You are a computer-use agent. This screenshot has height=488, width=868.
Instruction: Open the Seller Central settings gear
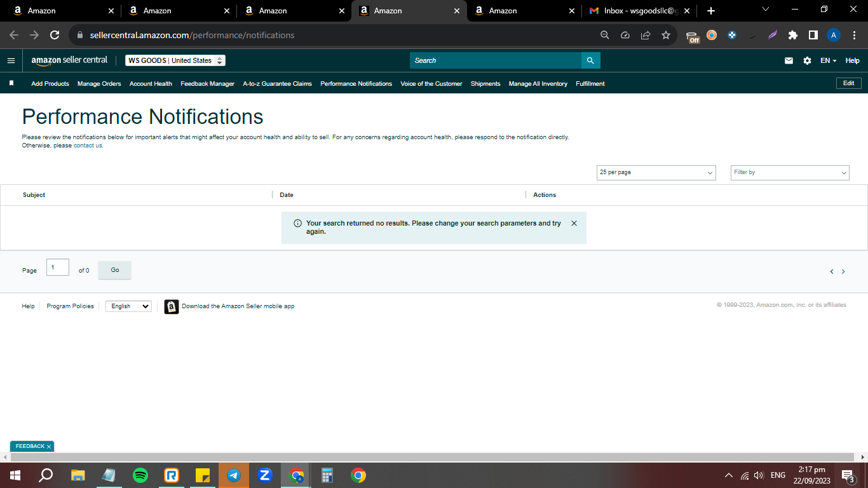tap(807, 61)
